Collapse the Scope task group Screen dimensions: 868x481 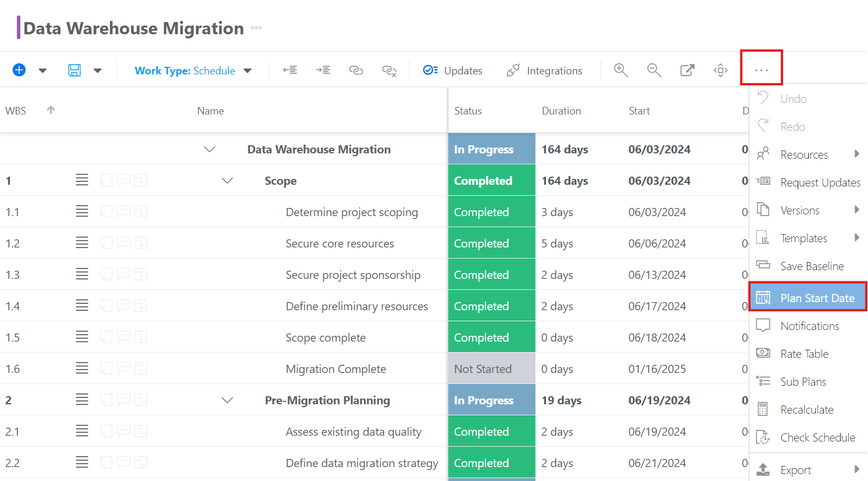click(x=227, y=181)
